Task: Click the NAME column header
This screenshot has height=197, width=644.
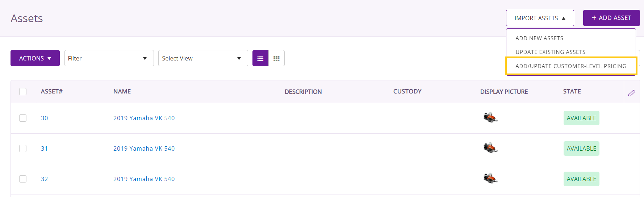Action: click(122, 91)
